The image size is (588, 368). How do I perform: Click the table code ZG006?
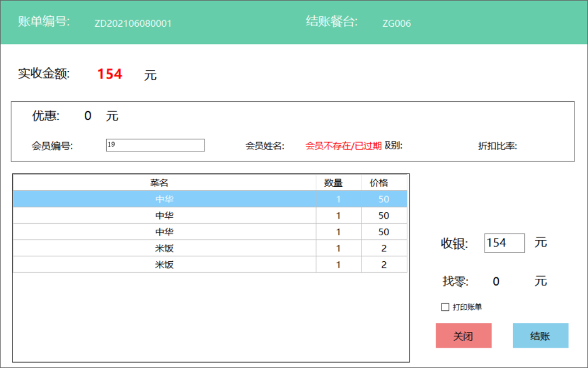click(x=396, y=23)
